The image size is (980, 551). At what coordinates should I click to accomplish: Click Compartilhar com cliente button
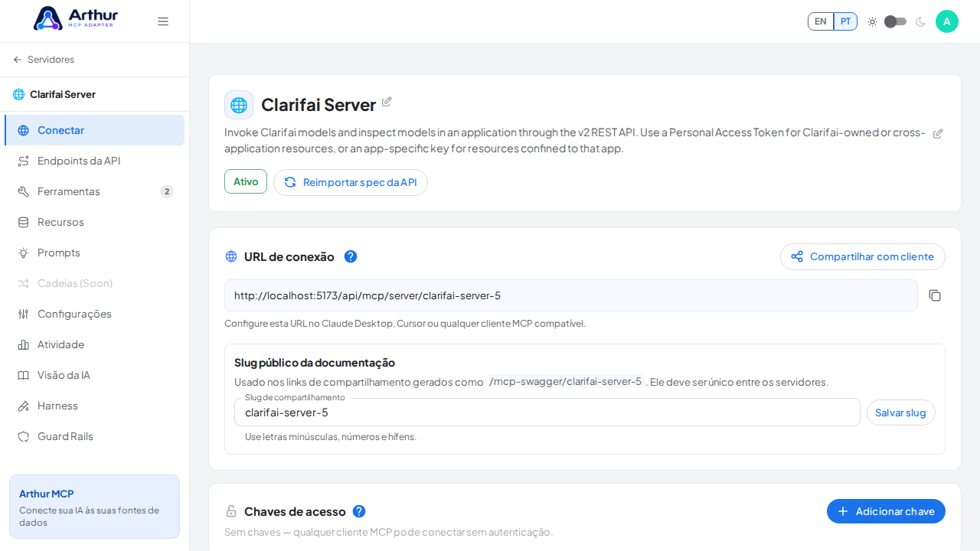[x=863, y=256]
